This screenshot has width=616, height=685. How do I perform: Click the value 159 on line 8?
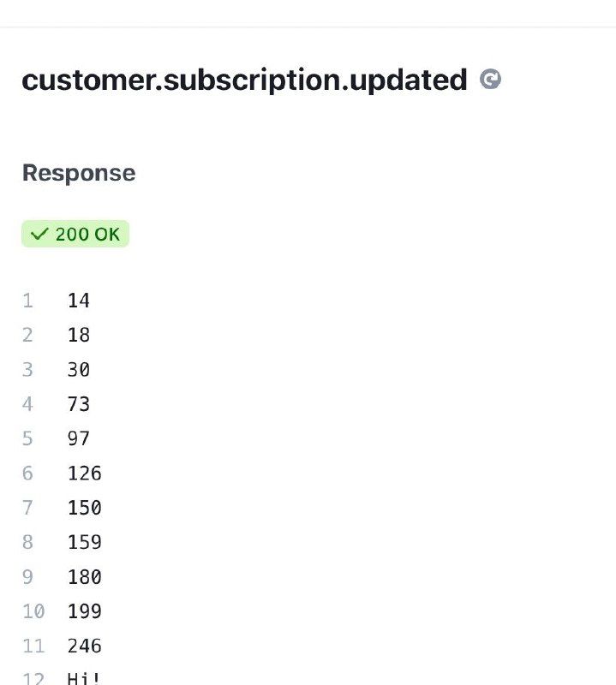[84, 542]
